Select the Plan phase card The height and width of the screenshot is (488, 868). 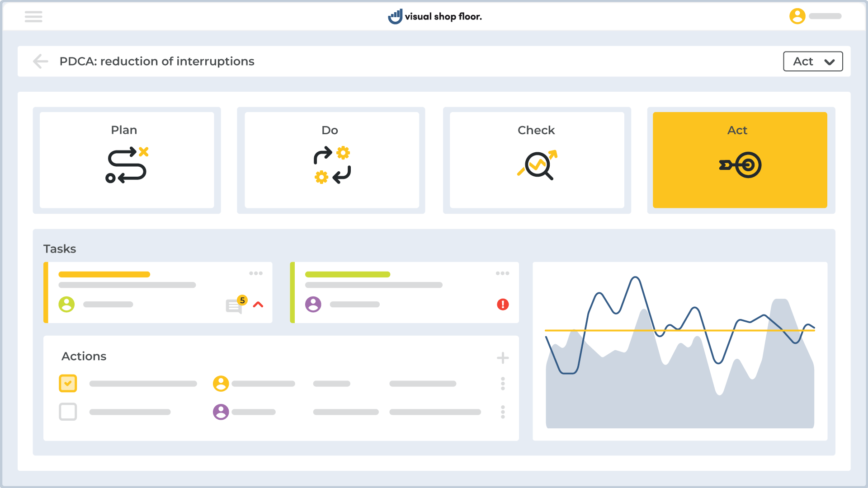pyautogui.click(x=127, y=160)
